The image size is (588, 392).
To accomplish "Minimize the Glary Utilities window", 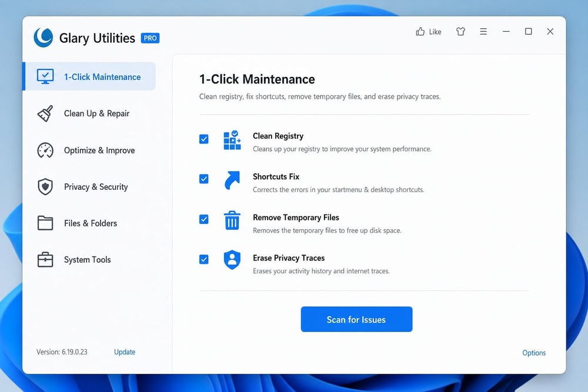I will 506,32.
